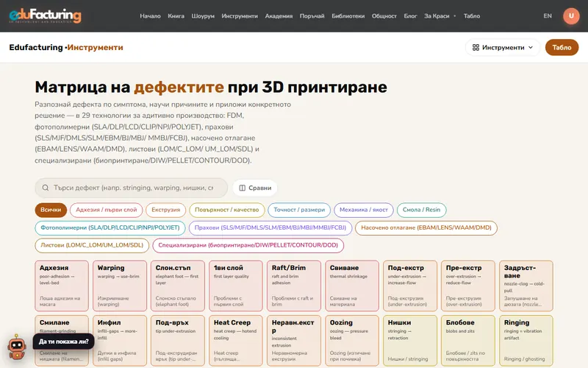Click the Сравни compare button

coord(255,188)
